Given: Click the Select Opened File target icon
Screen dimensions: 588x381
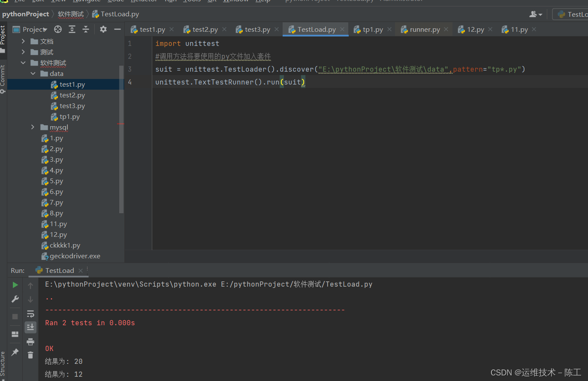Looking at the screenshot, I should pos(58,29).
